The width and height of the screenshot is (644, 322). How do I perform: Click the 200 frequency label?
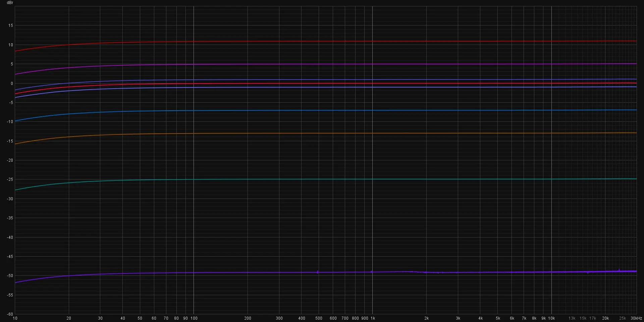pos(248,318)
